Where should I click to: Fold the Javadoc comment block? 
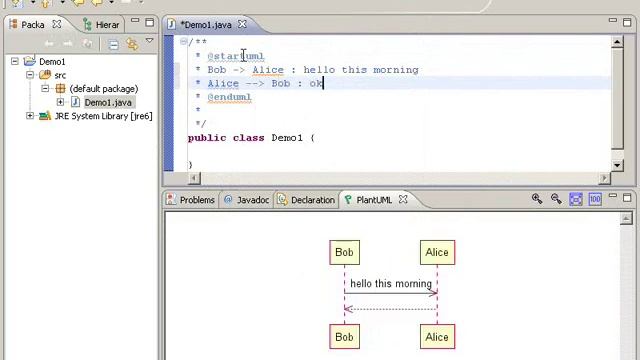183,41
